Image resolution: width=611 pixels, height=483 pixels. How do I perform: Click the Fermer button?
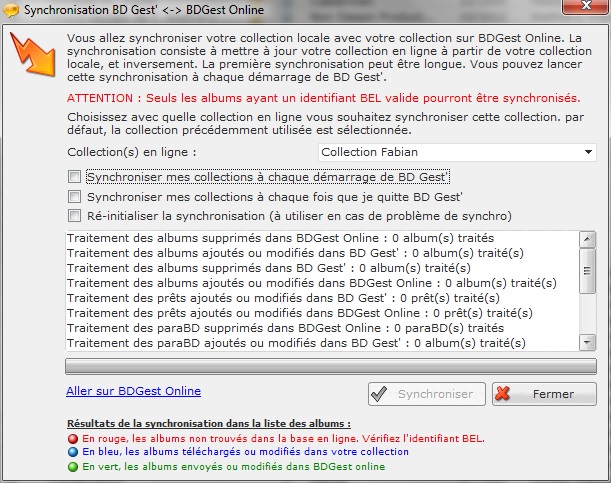[x=544, y=394]
